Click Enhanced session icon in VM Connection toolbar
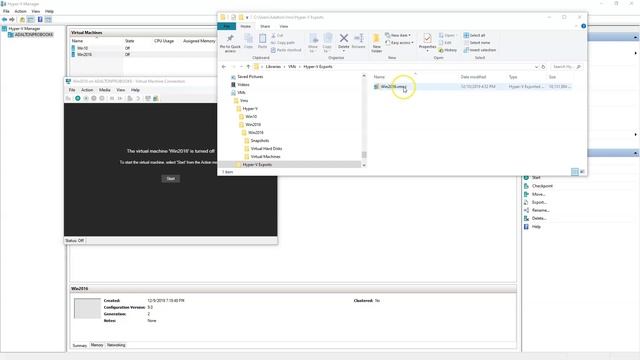 148,98
